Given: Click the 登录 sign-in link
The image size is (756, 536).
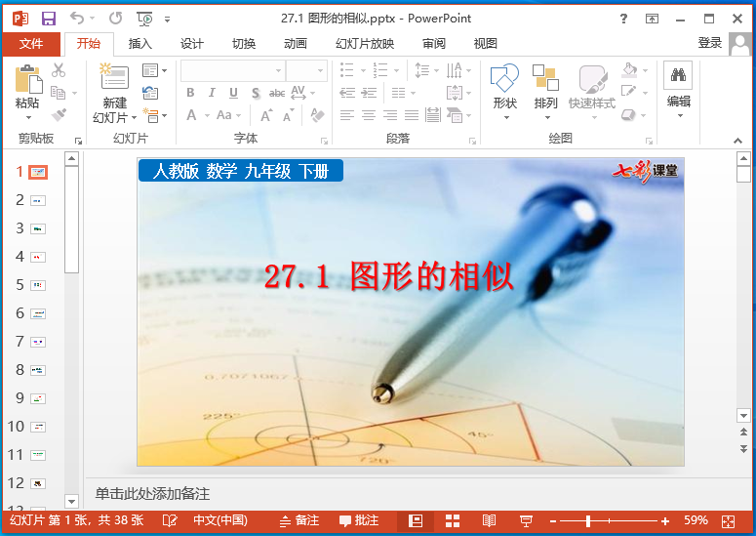Looking at the screenshot, I should 710,43.
